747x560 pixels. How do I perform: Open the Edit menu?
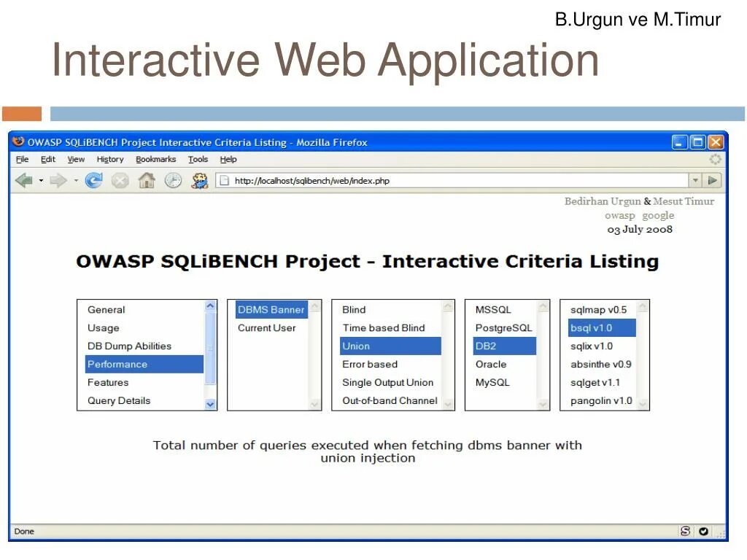pyautogui.click(x=47, y=160)
